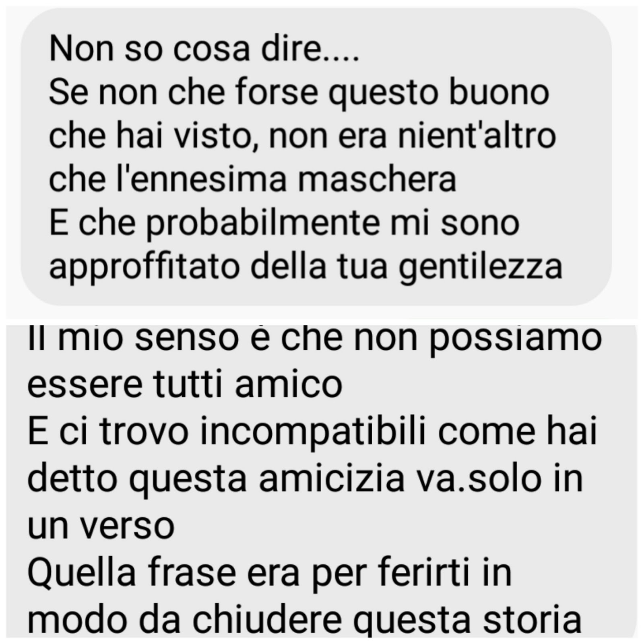Select the top gray message bubble starting "Non so cosa dire"
Screen dimensions: 644x644
(x=316, y=157)
